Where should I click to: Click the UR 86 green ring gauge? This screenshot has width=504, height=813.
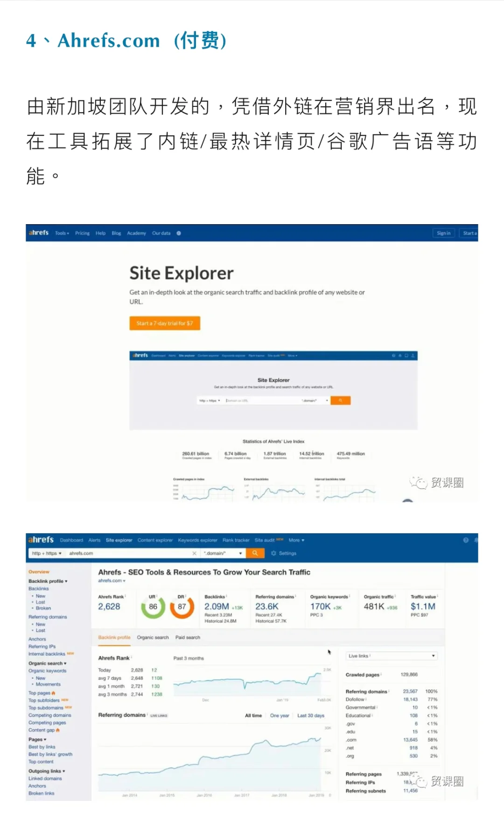(x=153, y=607)
